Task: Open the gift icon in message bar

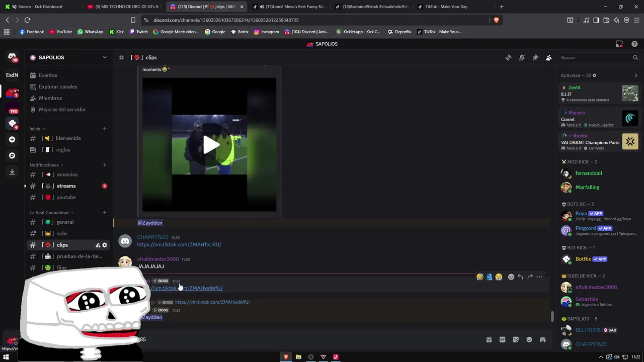Action: pyautogui.click(x=489, y=340)
